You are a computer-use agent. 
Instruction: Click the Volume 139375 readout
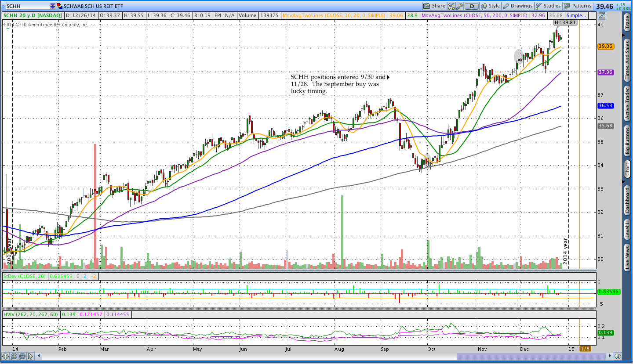pyautogui.click(x=259, y=15)
